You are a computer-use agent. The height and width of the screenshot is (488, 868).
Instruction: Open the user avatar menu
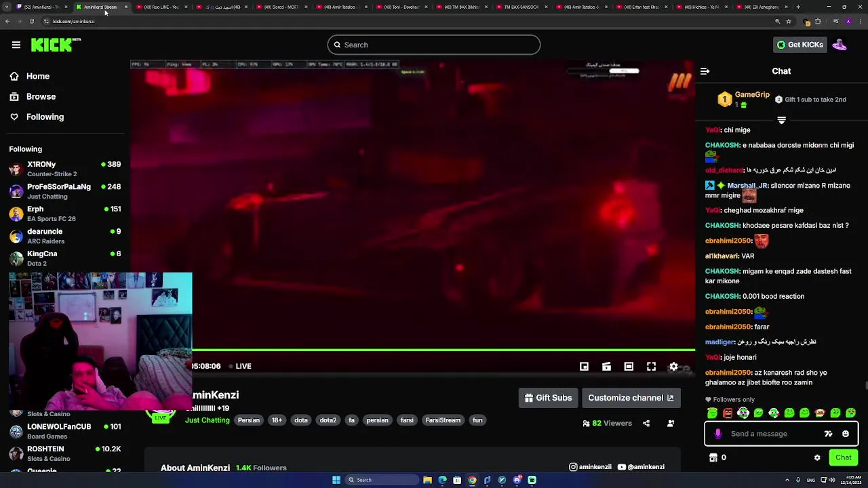(x=840, y=45)
